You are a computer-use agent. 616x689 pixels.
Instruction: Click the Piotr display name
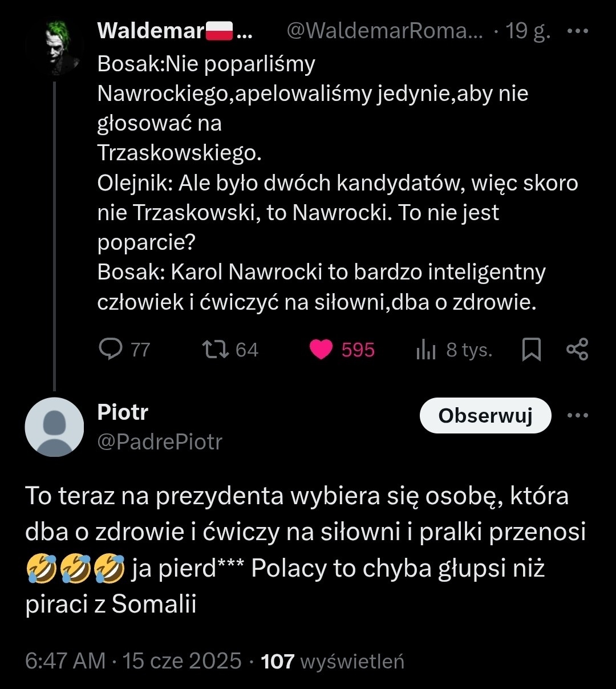(123, 412)
